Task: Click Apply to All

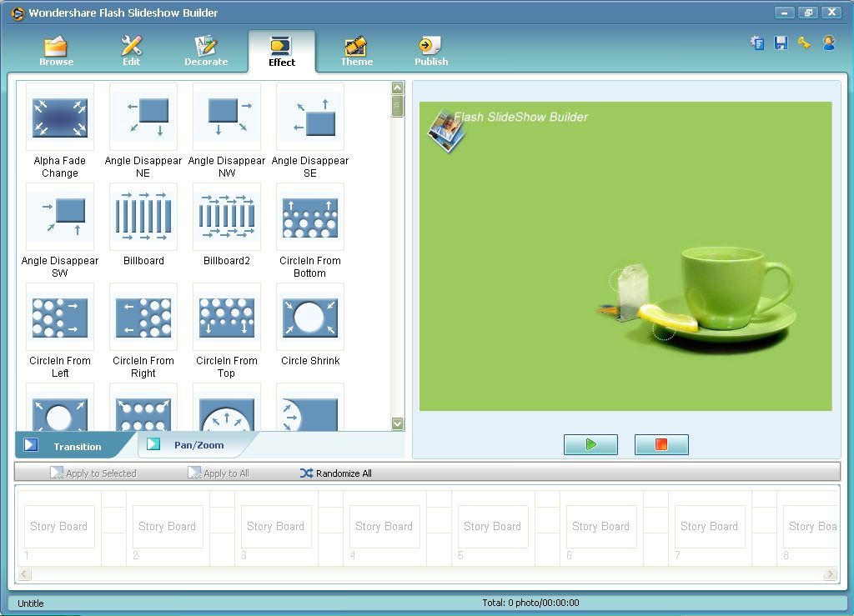Action: pyautogui.click(x=219, y=473)
